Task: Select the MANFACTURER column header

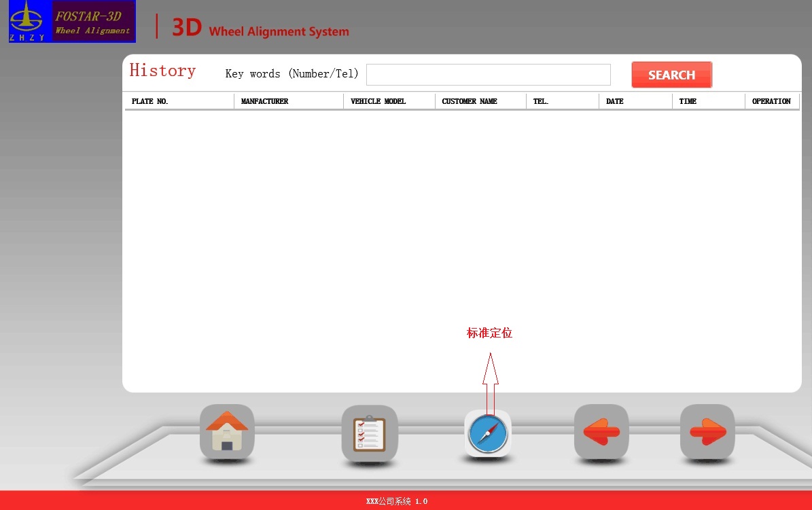Action: click(264, 101)
